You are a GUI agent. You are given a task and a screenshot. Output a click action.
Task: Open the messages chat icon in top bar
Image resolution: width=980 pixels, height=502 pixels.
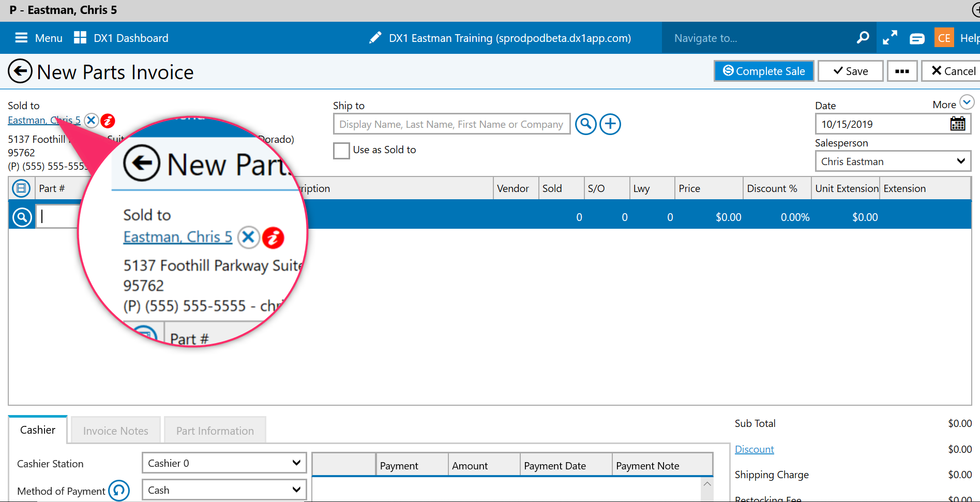(x=917, y=39)
